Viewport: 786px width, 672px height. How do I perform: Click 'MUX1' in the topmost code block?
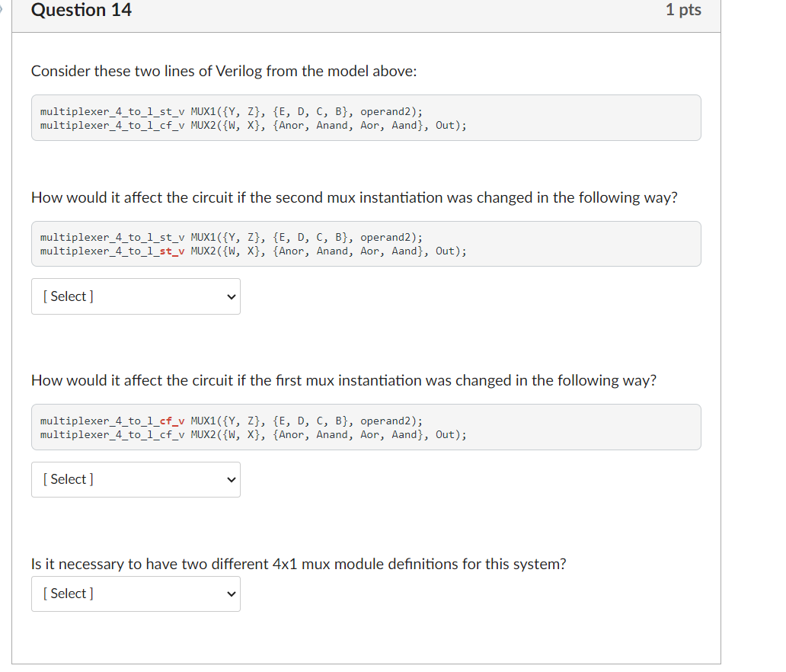click(203, 112)
